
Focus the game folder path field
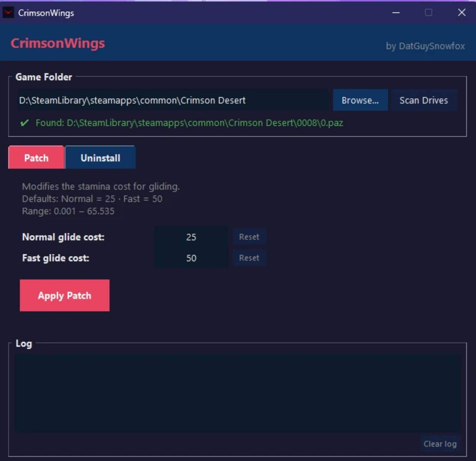coord(172,100)
